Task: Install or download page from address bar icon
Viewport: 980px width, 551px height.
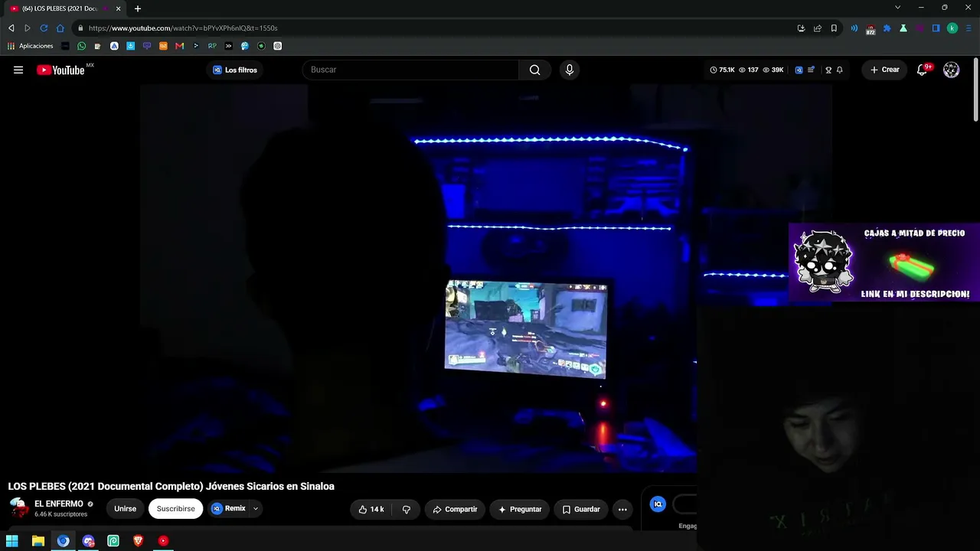Action: [x=801, y=28]
